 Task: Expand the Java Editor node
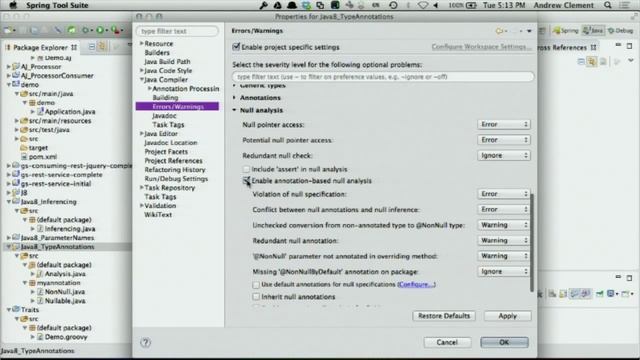(142, 133)
